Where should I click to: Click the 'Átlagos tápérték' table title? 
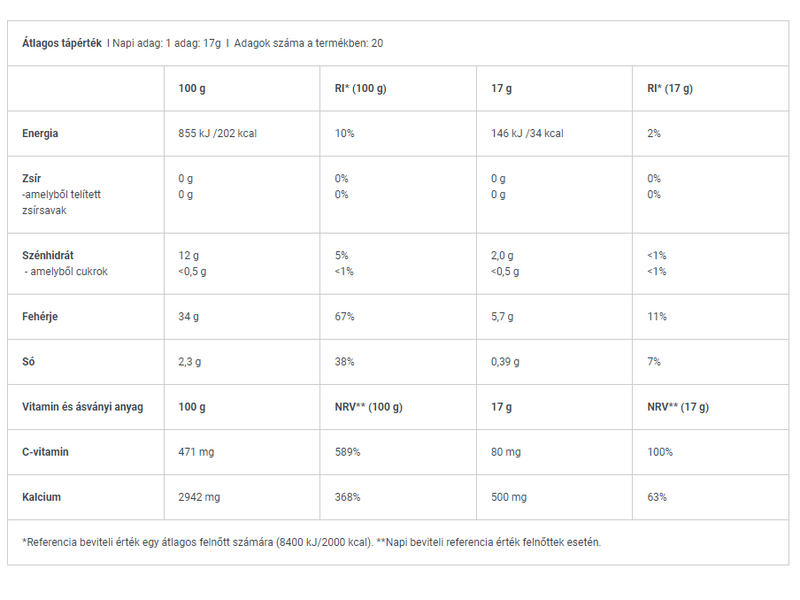click(x=61, y=43)
